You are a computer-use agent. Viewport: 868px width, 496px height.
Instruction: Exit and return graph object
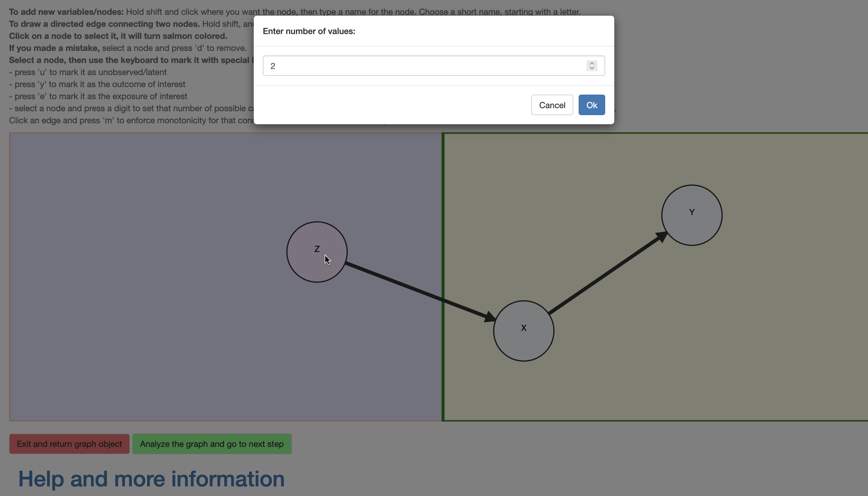pos(69,444)
